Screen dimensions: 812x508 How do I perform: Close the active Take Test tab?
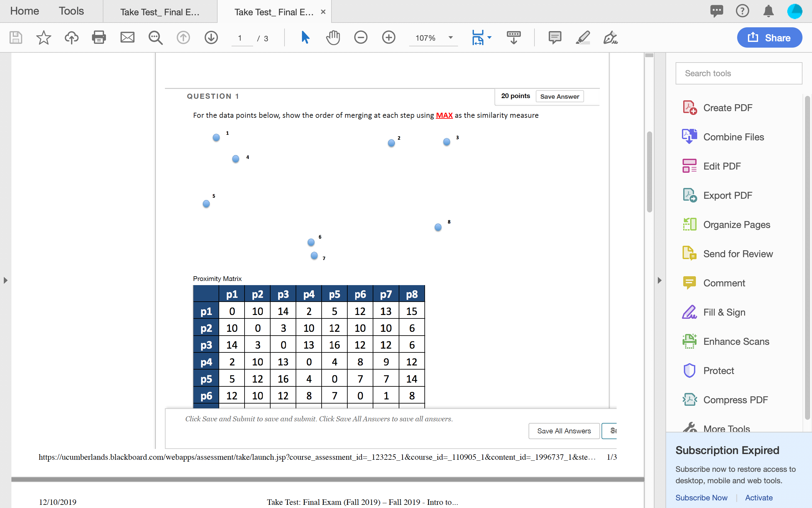tap(323, 12)
